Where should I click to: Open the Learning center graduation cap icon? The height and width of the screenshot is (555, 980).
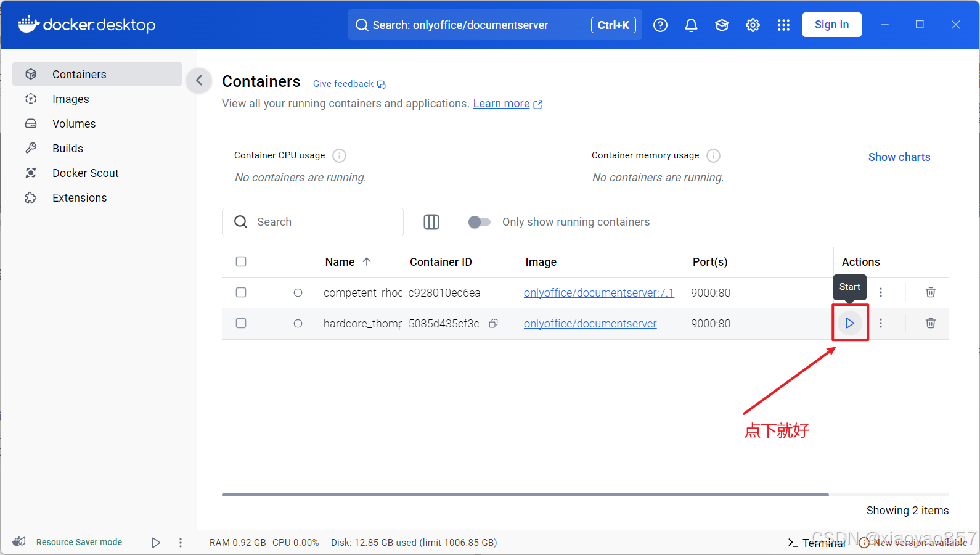722,25
